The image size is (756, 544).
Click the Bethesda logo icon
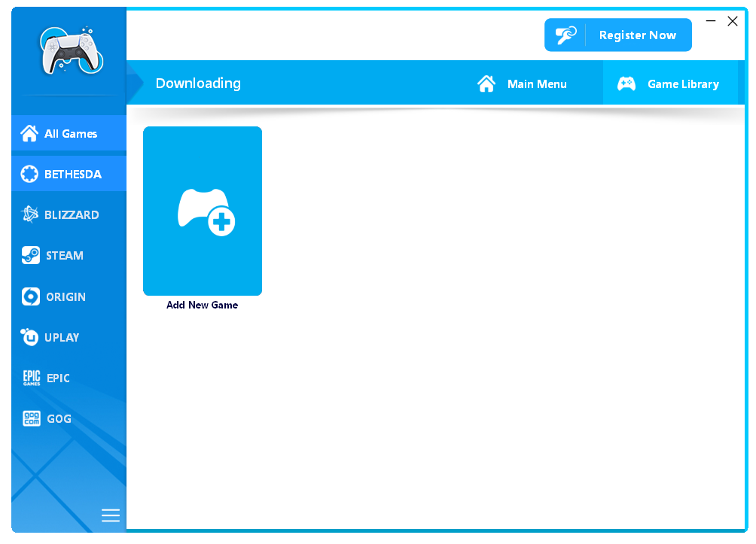(29, 174)
